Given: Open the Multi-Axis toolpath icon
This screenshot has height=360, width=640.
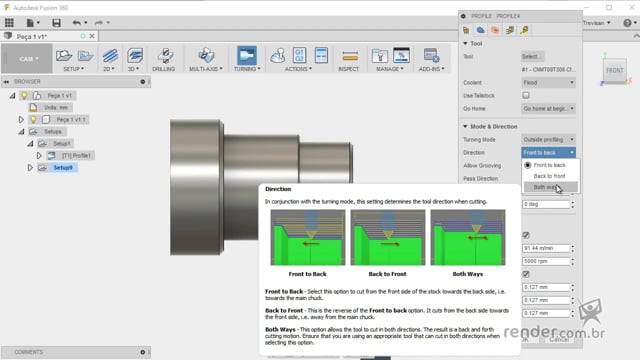Looking at the screenshot, I should point(206,56).
